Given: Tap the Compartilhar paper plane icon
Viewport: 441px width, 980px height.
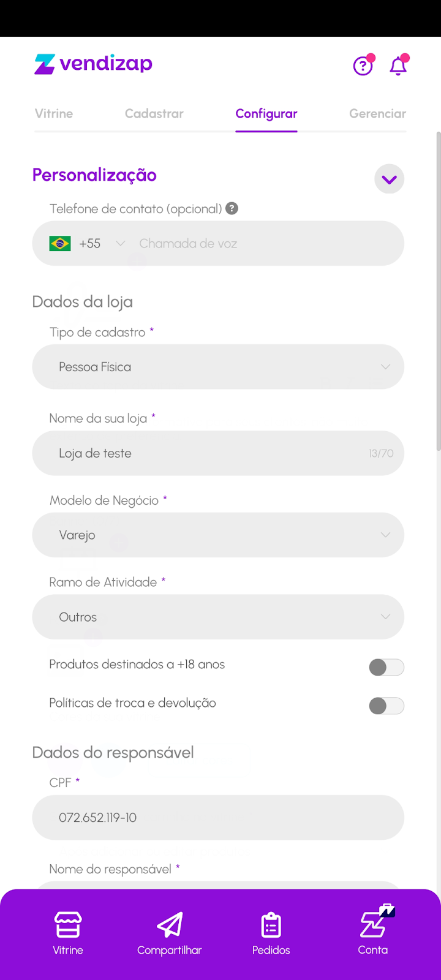Looking at the screenshot, I should click(x=170, y=925).
